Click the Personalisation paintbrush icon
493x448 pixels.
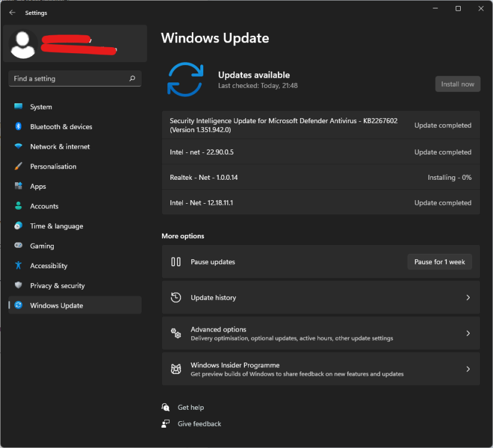click(19, 166)
